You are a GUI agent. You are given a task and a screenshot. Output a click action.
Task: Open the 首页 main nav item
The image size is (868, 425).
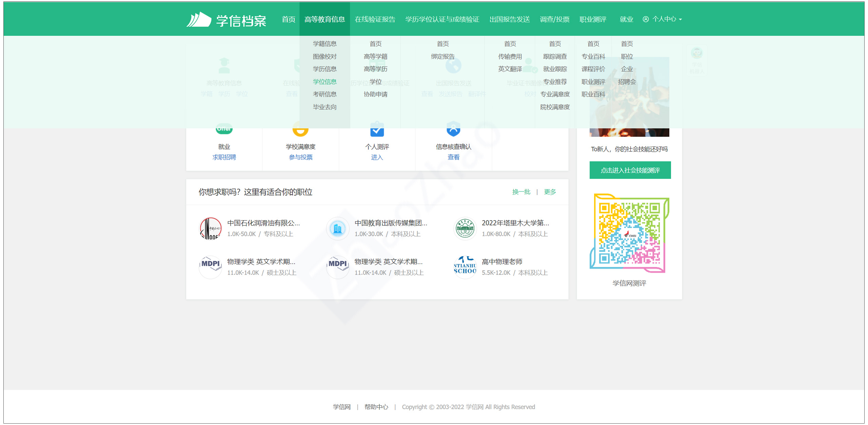pos(289,19)
